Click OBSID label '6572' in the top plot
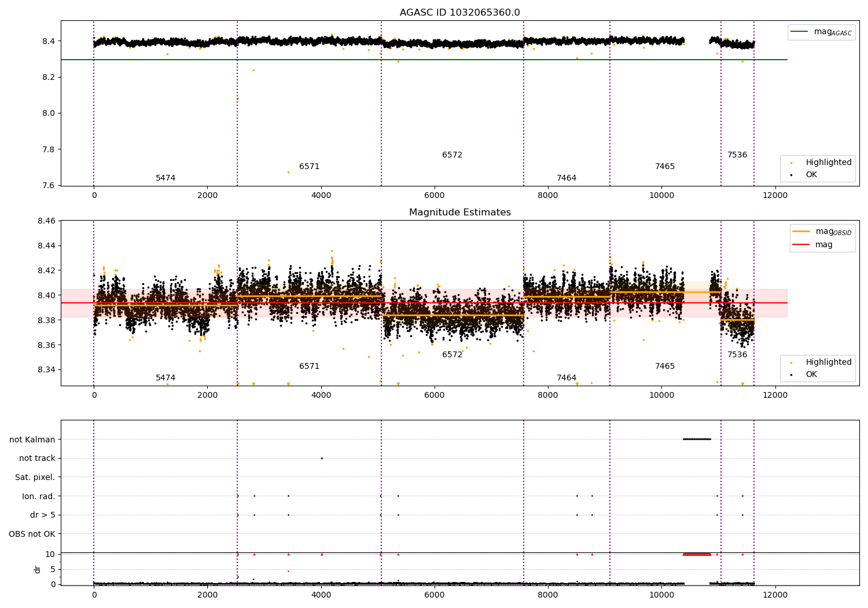Screen dimensions: 868x608 452,155
